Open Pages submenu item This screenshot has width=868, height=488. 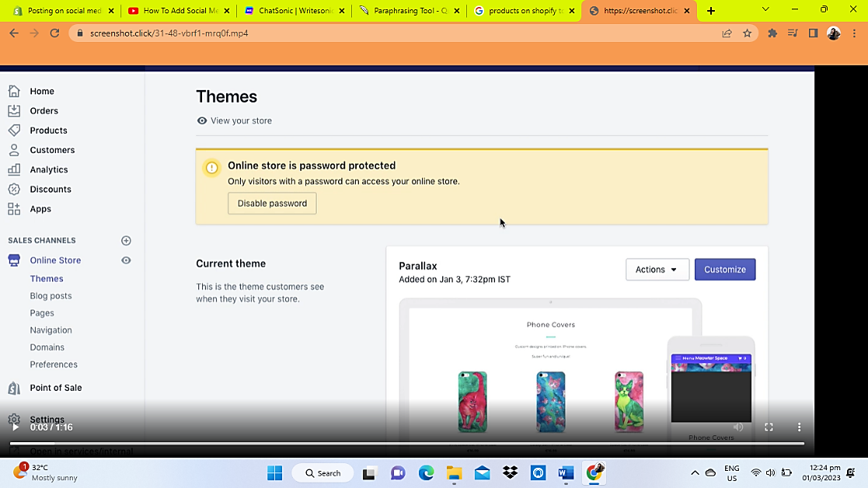(42, 313)
